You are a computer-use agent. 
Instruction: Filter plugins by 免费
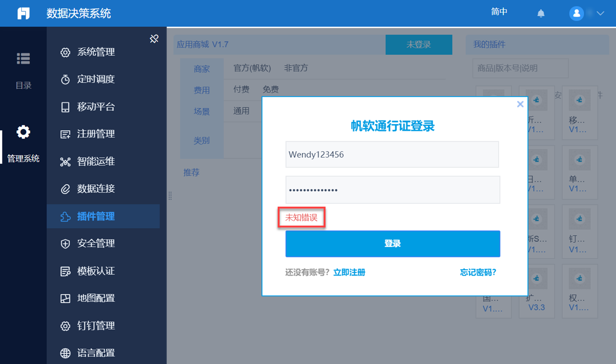pyautogui.click(x=271, y=90)
